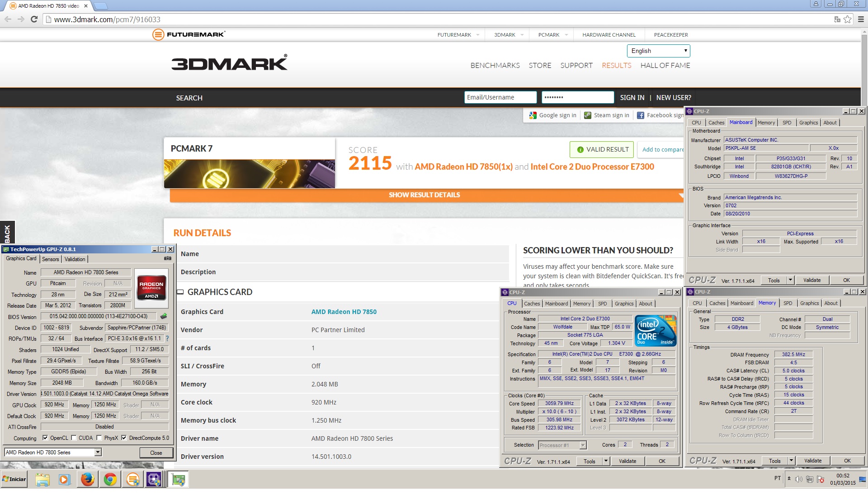The image size is (868, 500).
Task: Click the volume speaker tray icon
Action: pyautogui.click(x=799, y=479)
